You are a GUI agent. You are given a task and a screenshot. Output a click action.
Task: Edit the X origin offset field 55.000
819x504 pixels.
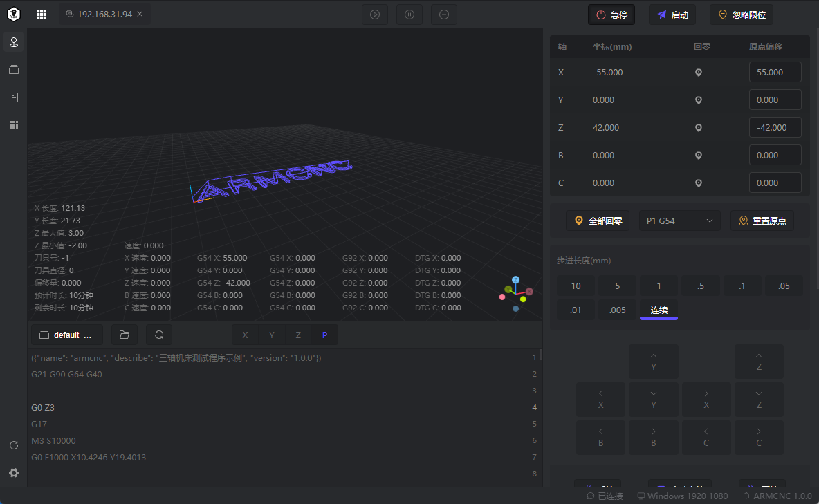[775, 72]
